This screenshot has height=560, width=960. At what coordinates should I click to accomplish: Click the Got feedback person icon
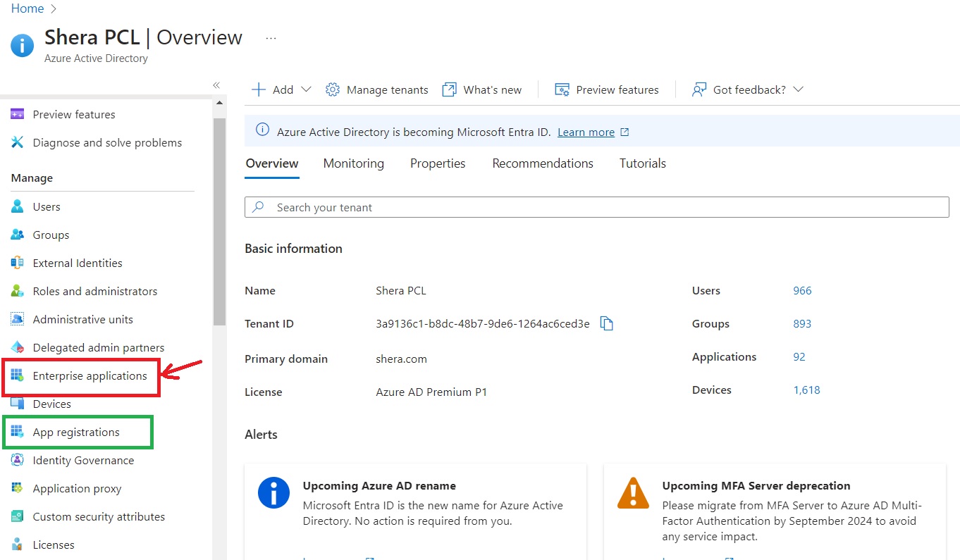[699, 89]
